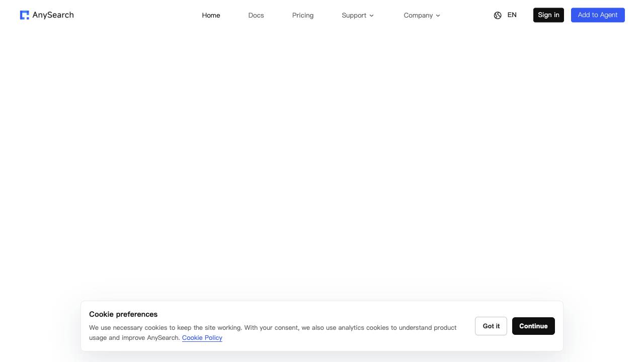
Task: Dismiss cookies with Got it
Action: (x=491, y=326)
